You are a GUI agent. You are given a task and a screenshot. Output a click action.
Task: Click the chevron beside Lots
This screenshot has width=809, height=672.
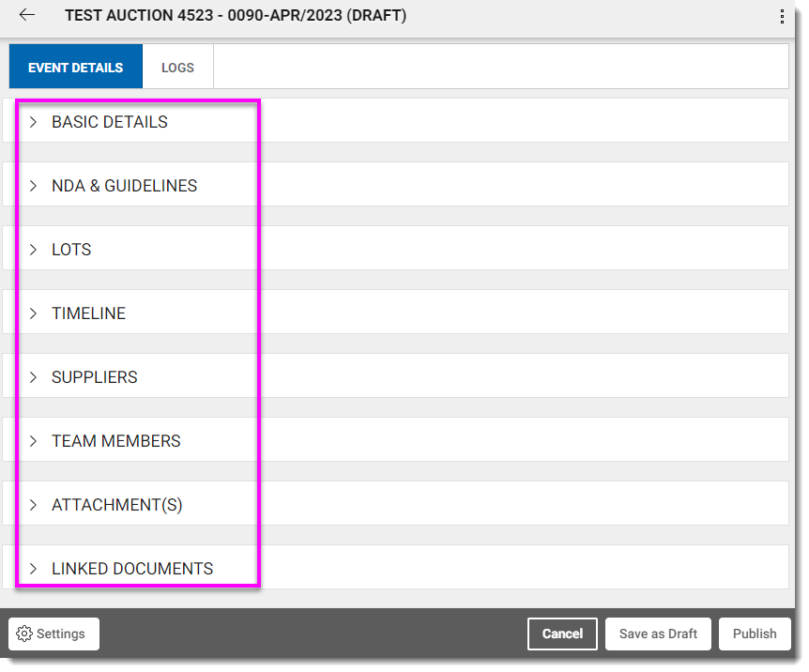point(33,250)
